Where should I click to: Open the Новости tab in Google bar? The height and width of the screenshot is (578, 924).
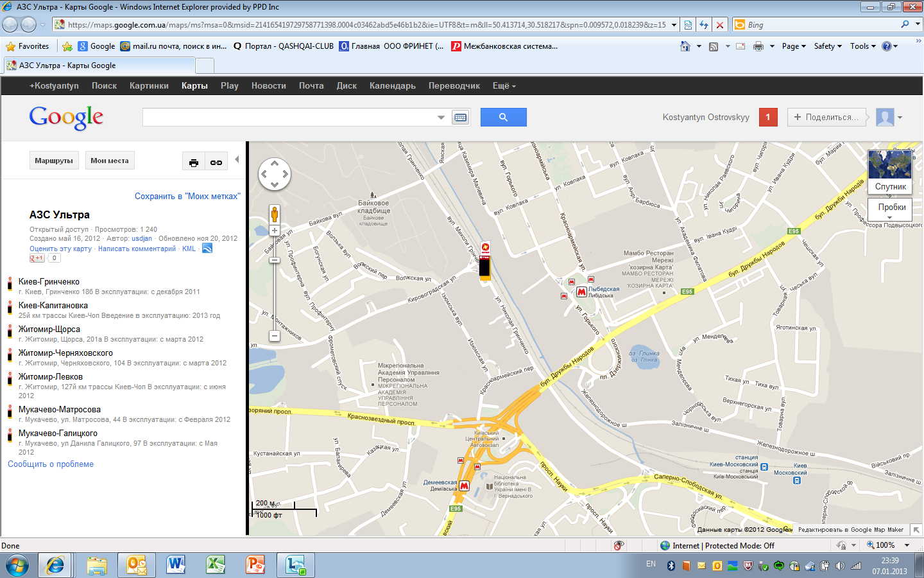tap(268, 85)
